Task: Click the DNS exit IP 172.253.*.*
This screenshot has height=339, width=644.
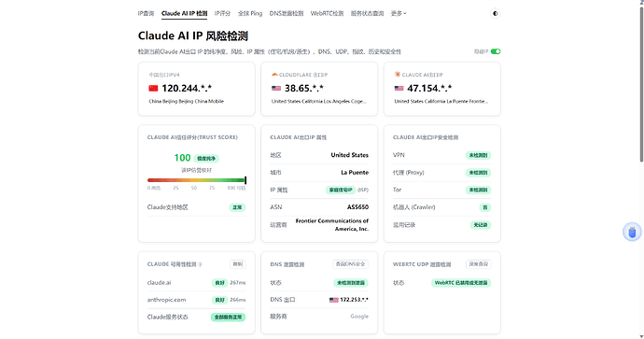Action: 354,300
